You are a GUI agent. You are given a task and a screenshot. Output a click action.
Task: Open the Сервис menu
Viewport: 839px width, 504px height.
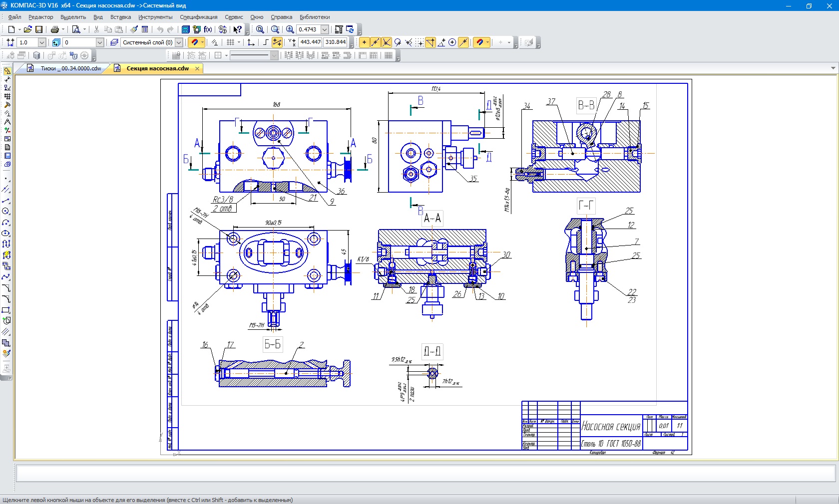point(234,17)
